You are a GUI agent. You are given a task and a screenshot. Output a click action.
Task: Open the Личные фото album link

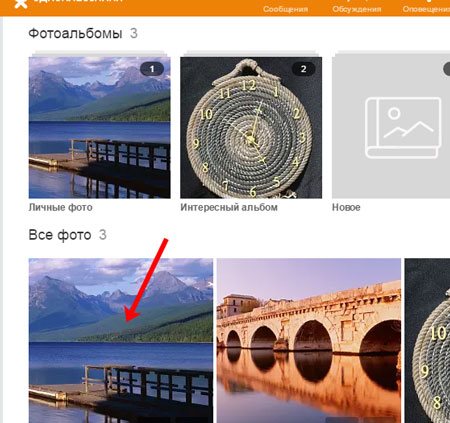click(61, 207)
